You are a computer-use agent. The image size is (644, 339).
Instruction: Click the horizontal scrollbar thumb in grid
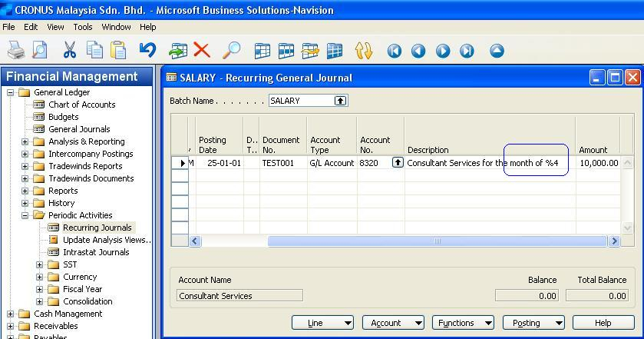click(437, 241)
